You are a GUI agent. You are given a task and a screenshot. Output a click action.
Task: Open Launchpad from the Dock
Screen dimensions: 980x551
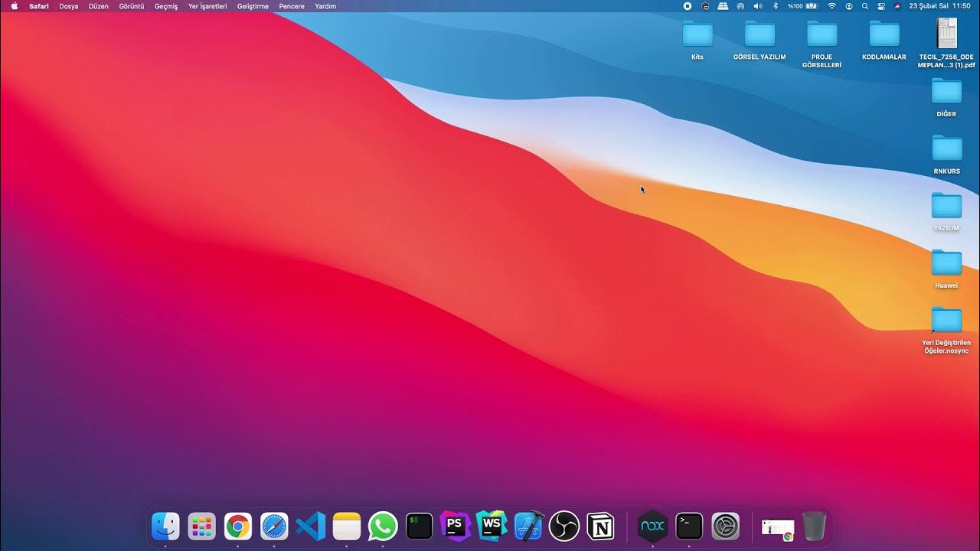201,527
